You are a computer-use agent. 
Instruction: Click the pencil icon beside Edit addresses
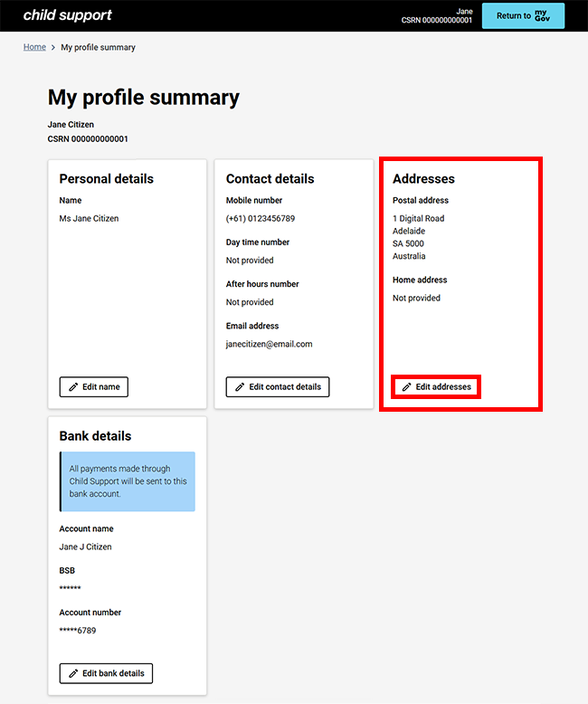point(406,387)
